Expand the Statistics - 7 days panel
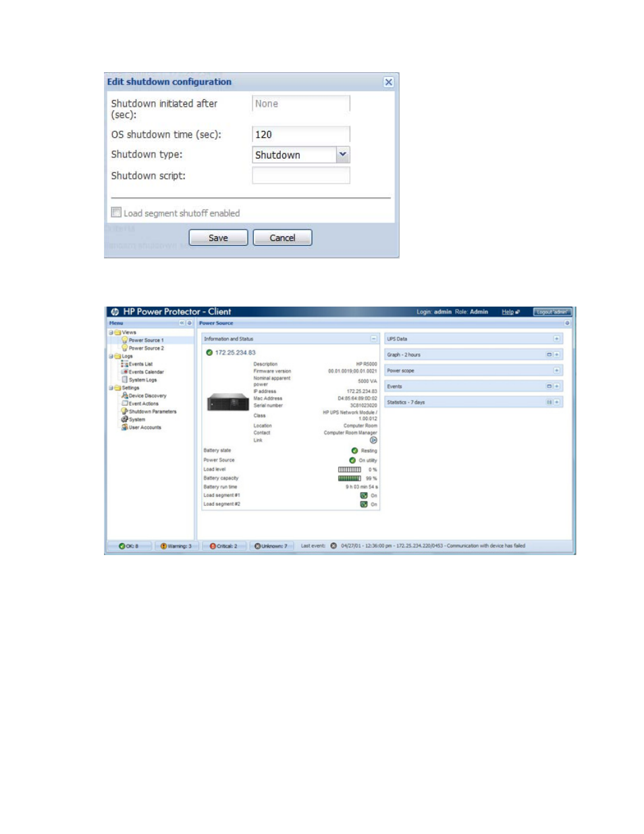 click(x=557, y=402)
